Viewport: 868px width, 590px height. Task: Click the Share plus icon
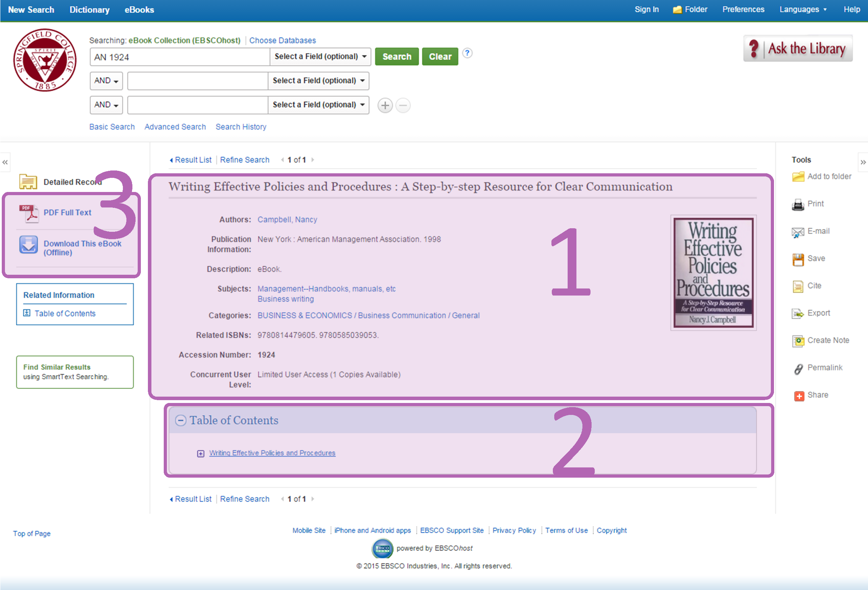coord(799,396)
